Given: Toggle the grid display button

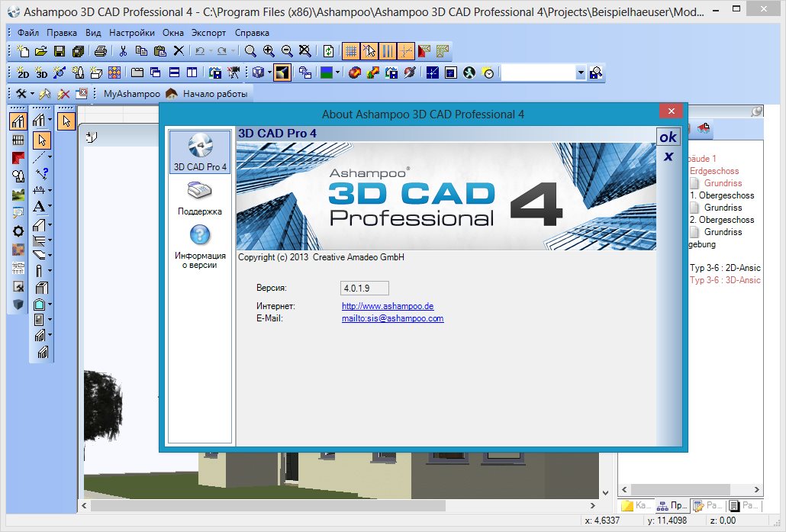Looking at the screenshot, I should (x=351, y=50).
